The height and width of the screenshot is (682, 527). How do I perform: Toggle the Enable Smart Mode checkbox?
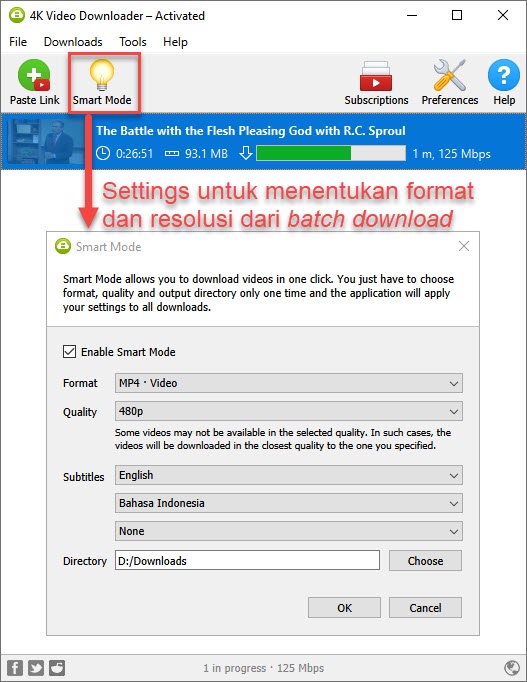pos(69,351)
